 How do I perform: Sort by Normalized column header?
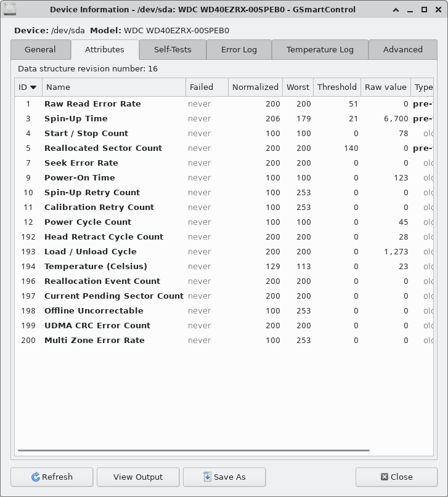[x=255, y=87]
